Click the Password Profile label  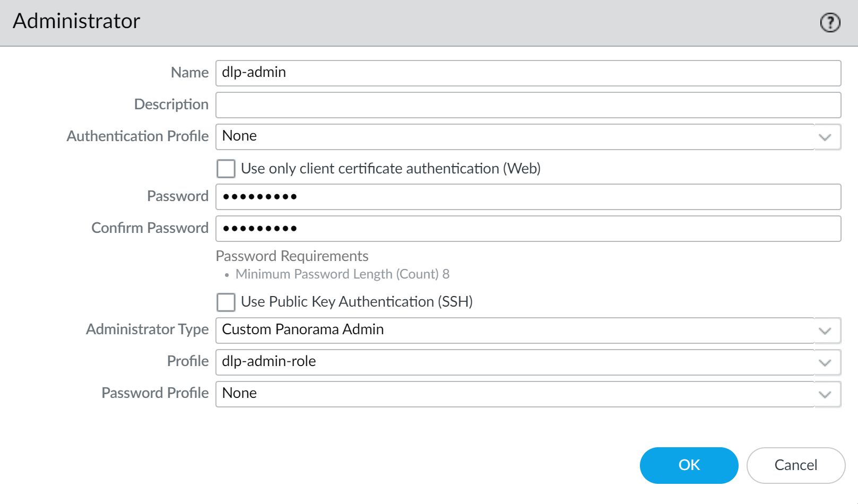tap(155, 393)
